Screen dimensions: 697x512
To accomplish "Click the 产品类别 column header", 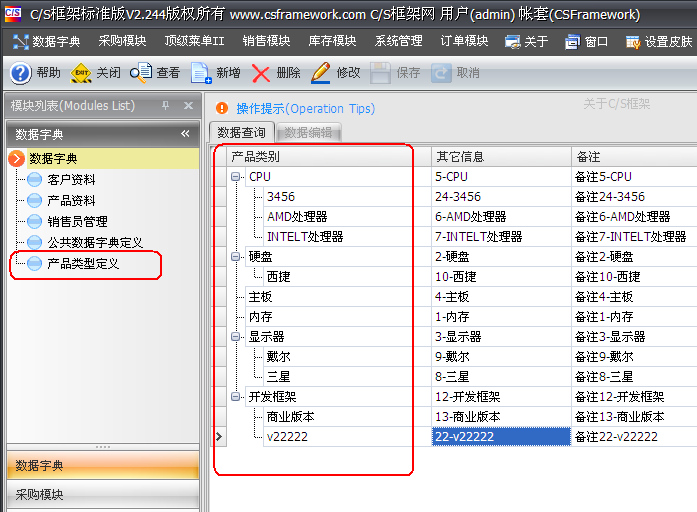I will (255, 157).
